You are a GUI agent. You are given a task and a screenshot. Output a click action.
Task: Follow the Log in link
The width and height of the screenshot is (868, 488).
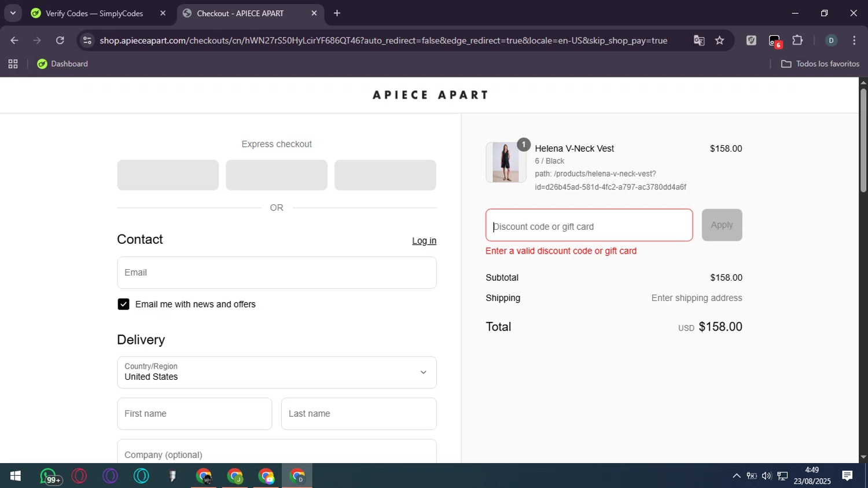pyautogui.click(x=424, y=241)
